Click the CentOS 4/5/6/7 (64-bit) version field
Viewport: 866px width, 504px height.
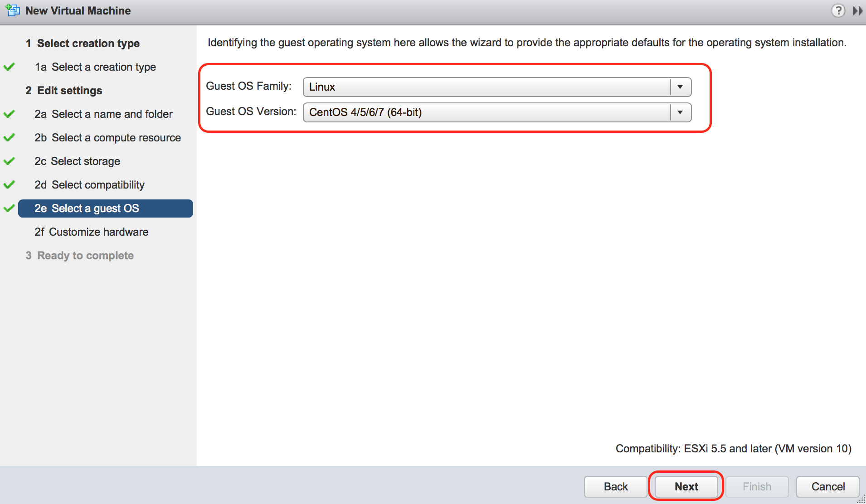pyautogui.click(x=497, y=112)
